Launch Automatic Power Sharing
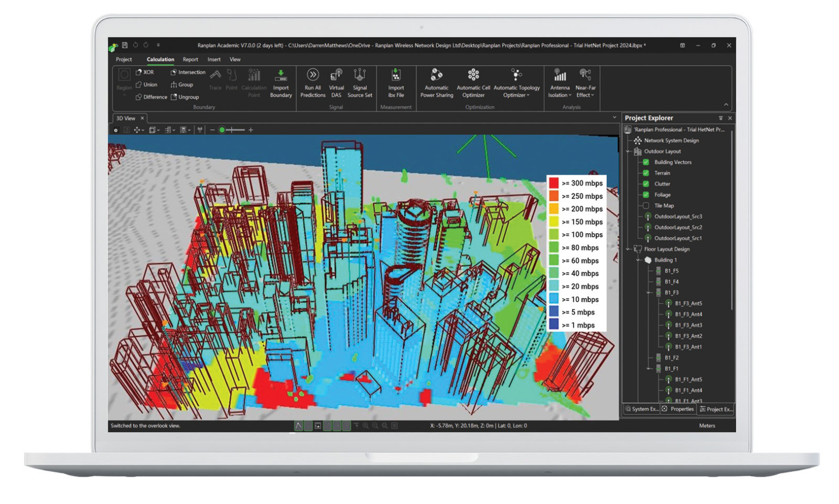The height and width of the screenshot is (504, 839). [436, 83]
